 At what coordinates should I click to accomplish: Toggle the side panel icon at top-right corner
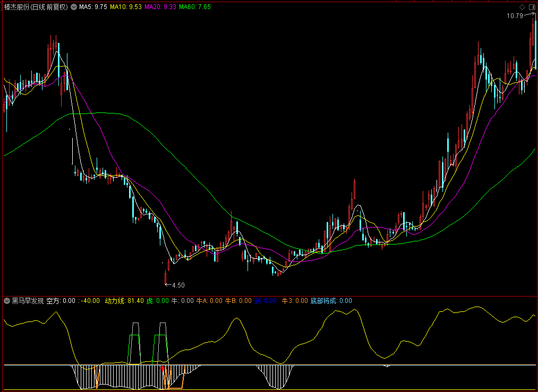532,7
